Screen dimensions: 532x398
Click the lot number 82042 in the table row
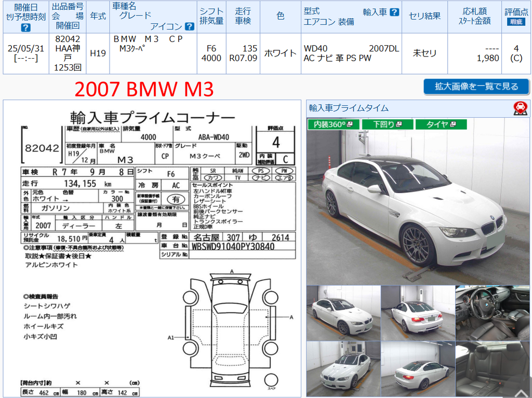[x=68, y=39]
